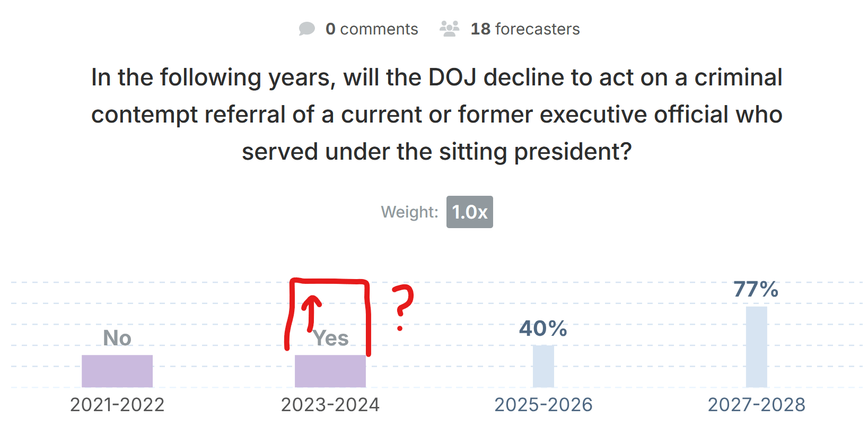Click the 77% forecast value
This screenshot has width=868, height=443.
pyautogui.click(x=756, y=290)
